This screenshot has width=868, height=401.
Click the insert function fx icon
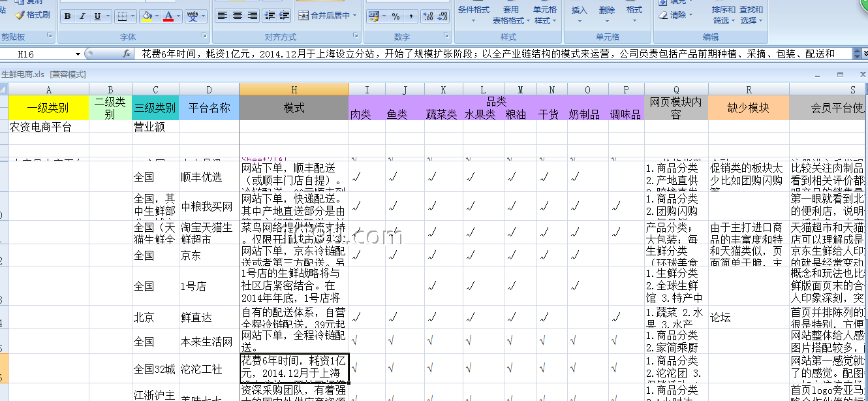point(127,54)
